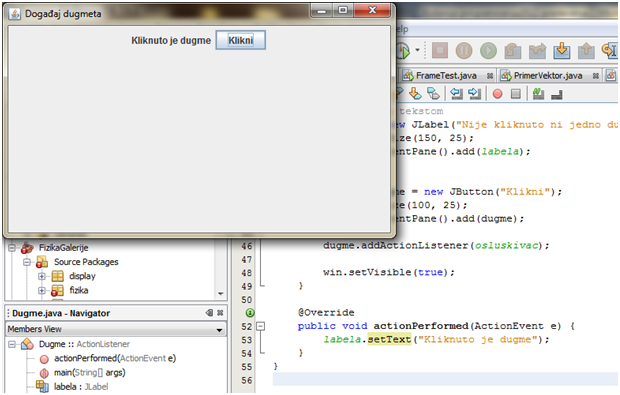Image resolution: width=620 pixels, height=395 pixels.
Task: Close the Događaj dugmeta window
Action: [372, 10]
